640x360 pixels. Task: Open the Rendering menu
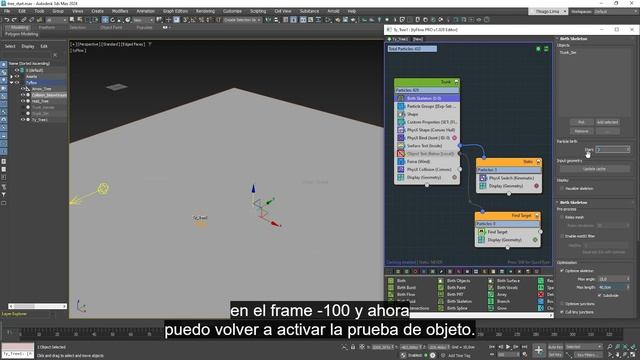205,11
